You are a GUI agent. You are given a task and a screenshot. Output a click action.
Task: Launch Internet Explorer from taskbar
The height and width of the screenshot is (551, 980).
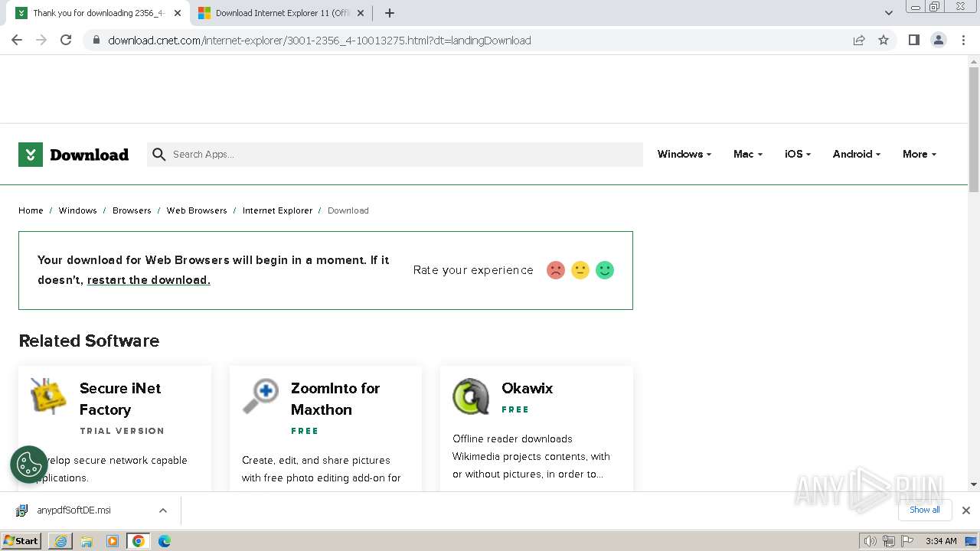60,541
